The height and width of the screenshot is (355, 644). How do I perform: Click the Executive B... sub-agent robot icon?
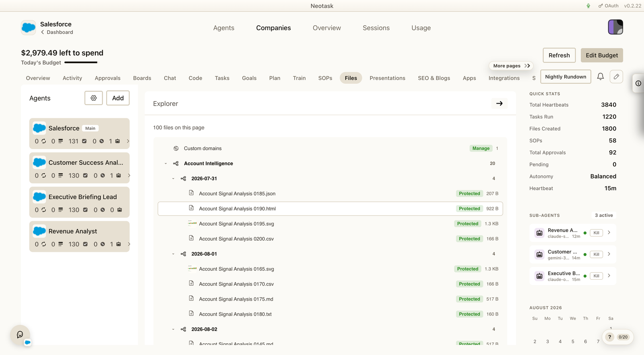pyautogui.click(x=539, y=276)
